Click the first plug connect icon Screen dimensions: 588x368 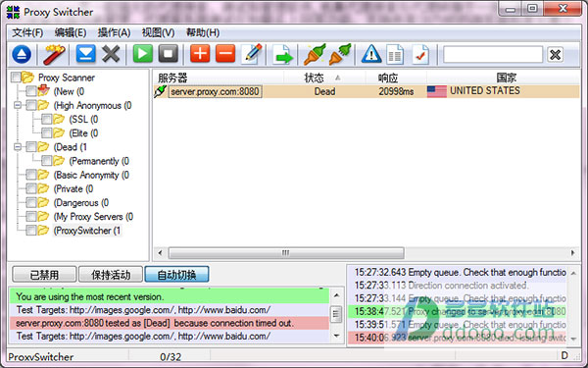tap(315, 54)
